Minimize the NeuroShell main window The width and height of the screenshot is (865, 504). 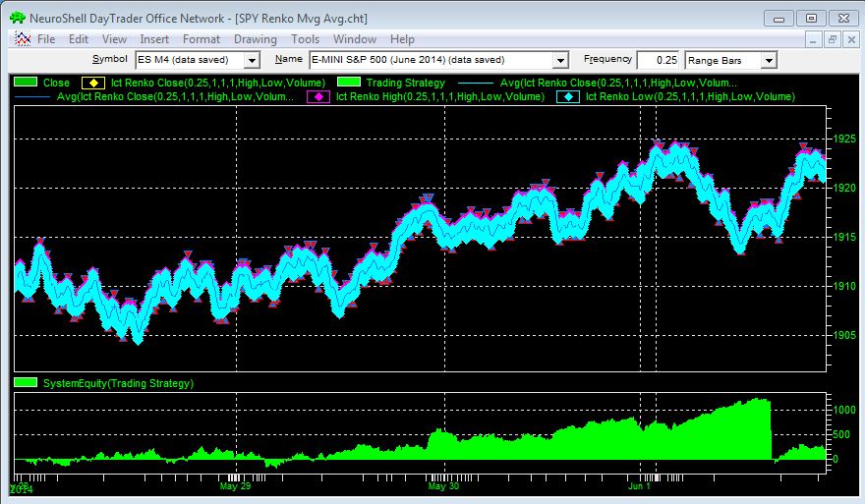[778, 19]
